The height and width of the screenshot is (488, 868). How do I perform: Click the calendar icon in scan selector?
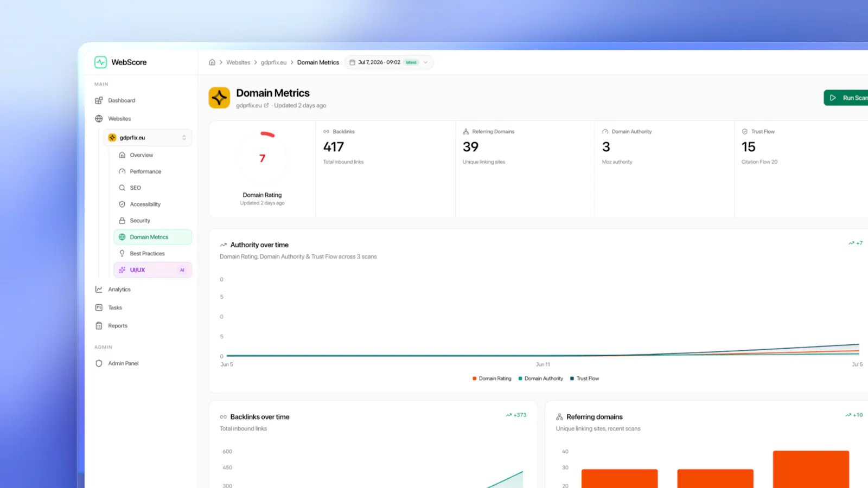pos(352,62)
